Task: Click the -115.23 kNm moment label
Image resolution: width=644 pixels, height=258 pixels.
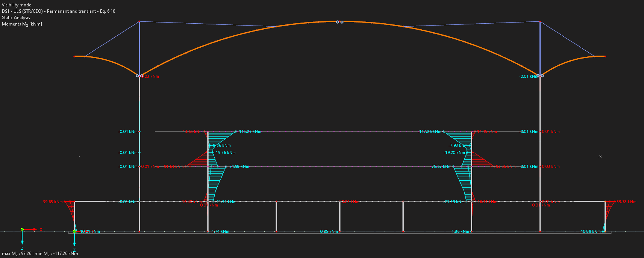Action: point(250,132)
